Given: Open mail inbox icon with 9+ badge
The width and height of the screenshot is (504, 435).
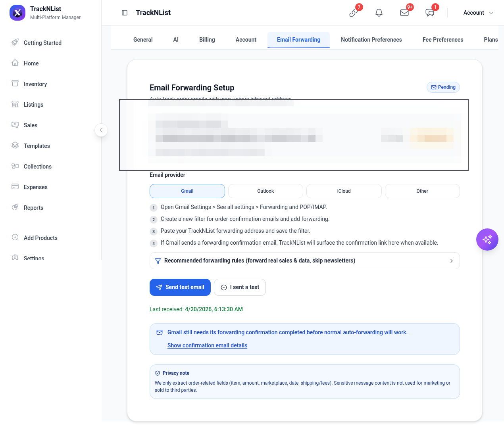Looking at the screenshot, I should click(404, 13).
